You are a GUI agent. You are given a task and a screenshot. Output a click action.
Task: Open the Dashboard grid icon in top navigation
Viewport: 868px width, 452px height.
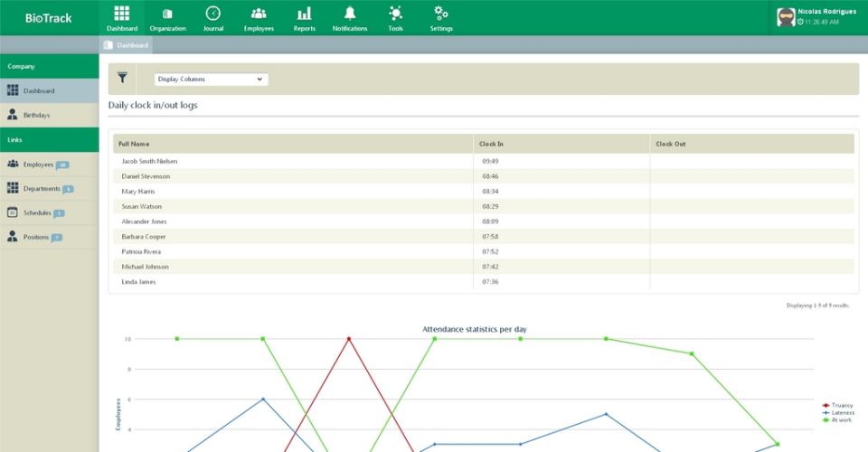coord(122,14)
